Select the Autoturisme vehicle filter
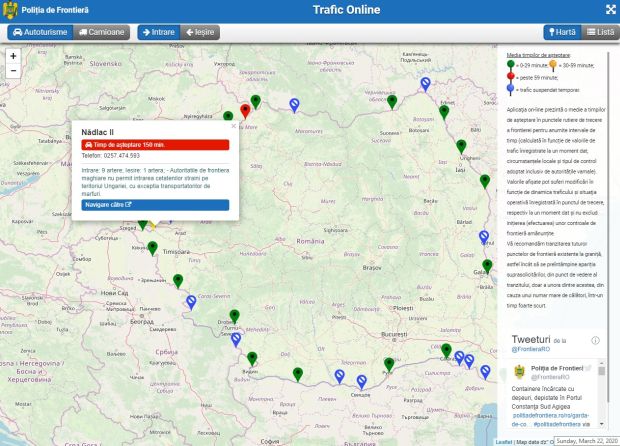Screen dimensions: 620x446 (38, 32)
